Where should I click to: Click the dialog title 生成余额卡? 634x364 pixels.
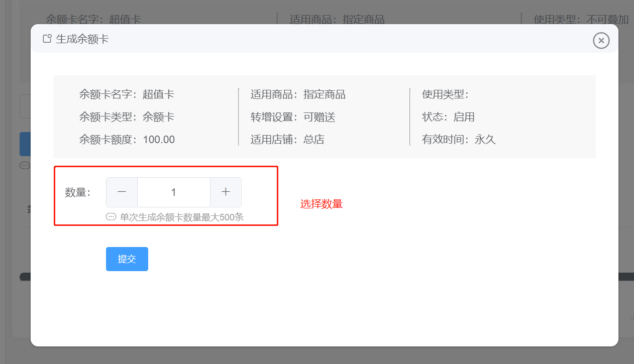tap(82, 39)
